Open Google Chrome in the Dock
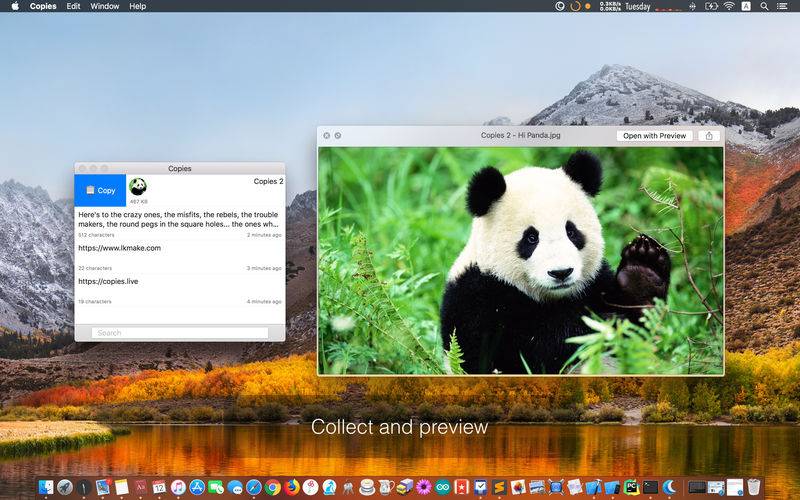800x500 pixels. [x=272, y=487]
